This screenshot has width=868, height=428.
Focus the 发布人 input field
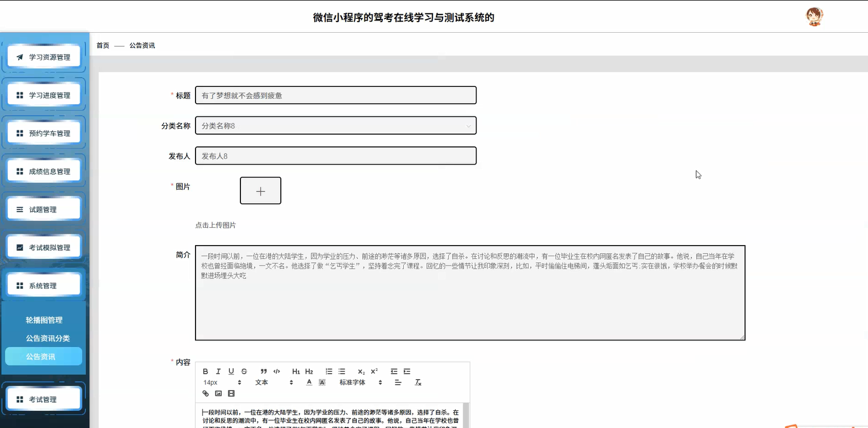[x=336, y=156]
